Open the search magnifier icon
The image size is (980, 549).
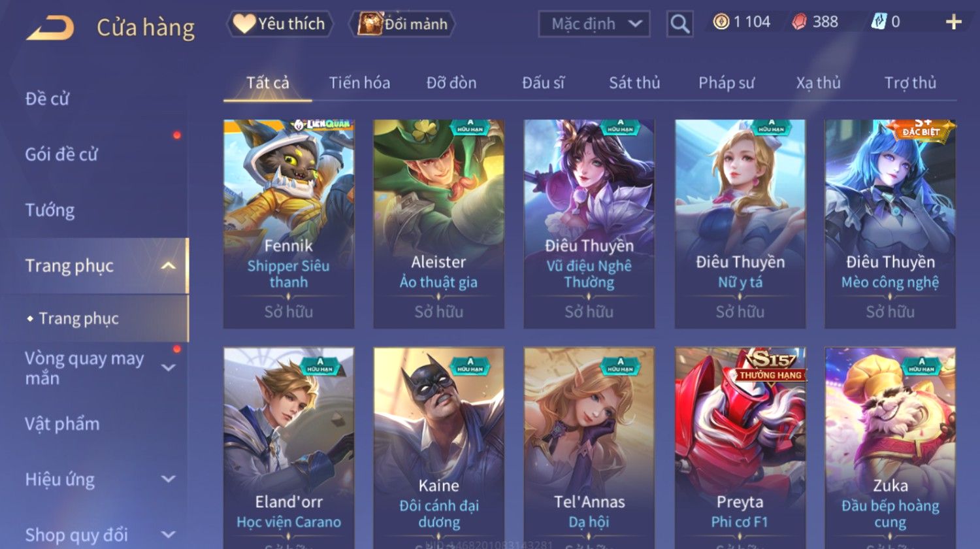click(x=679, y=24)
